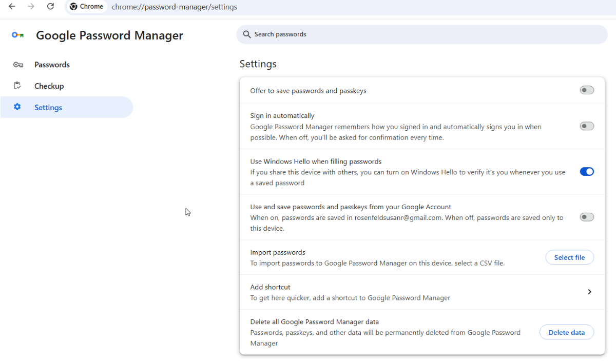Click the Chrome site info chip
Screen dimensions: 616x364
(x=87, y=7)
